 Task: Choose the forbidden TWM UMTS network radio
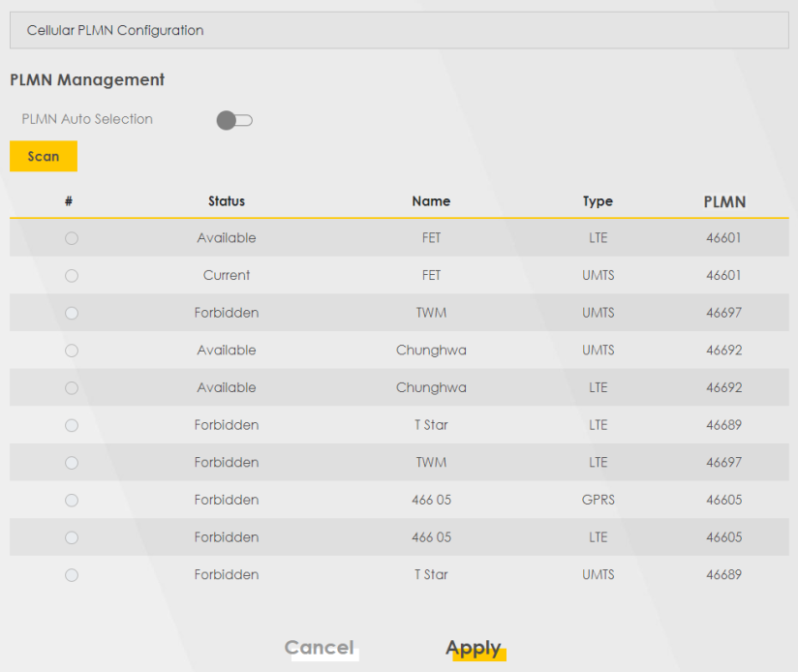(72, 313)
